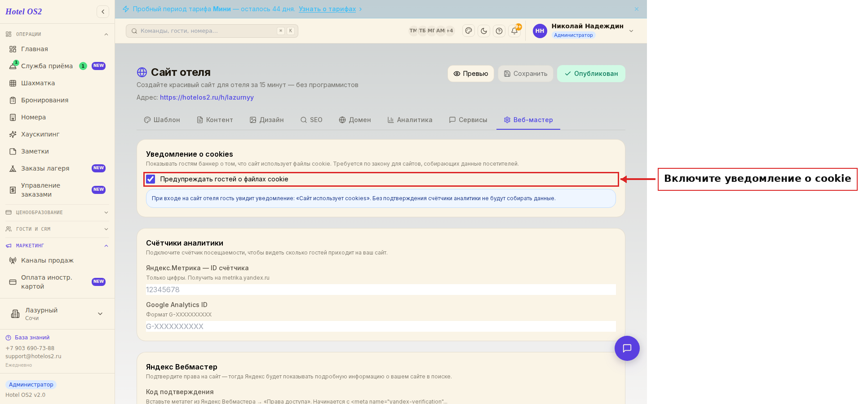
Task: Open the theme palette icon in header
Action: pyautogui.click(x=469, y=31)
